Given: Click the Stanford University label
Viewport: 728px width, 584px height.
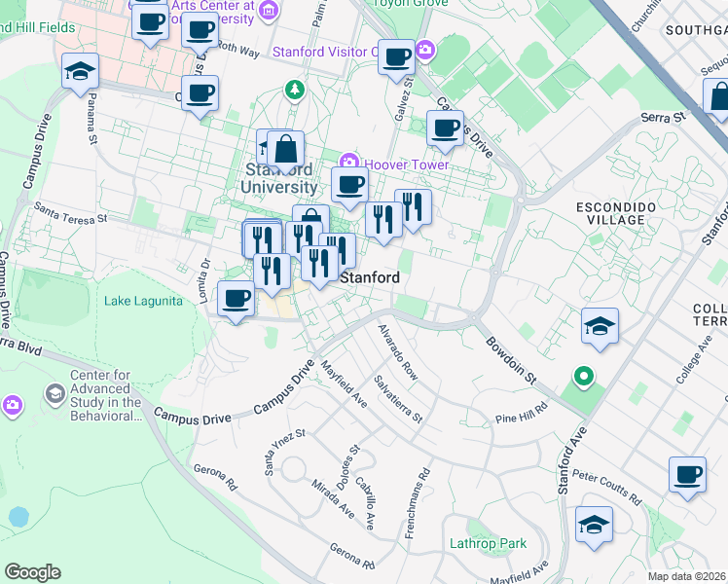Looking at the screenshot, I should click(278, 179).
